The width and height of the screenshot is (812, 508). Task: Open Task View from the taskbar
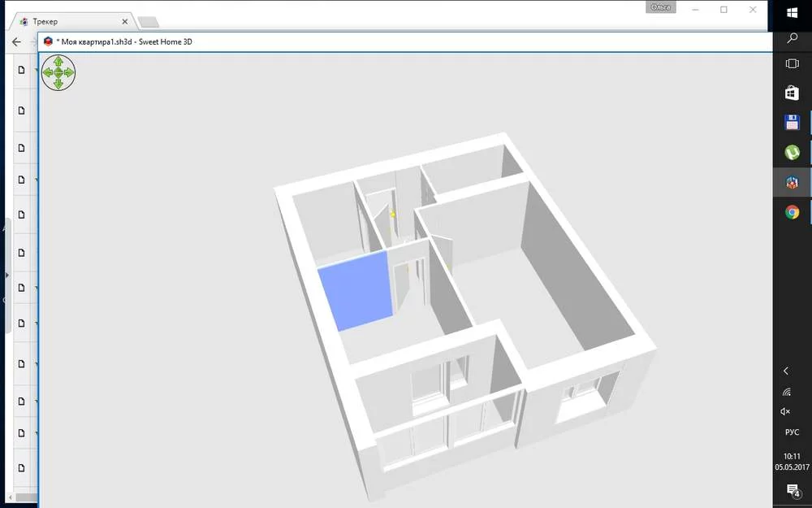[x=792, y=63]
